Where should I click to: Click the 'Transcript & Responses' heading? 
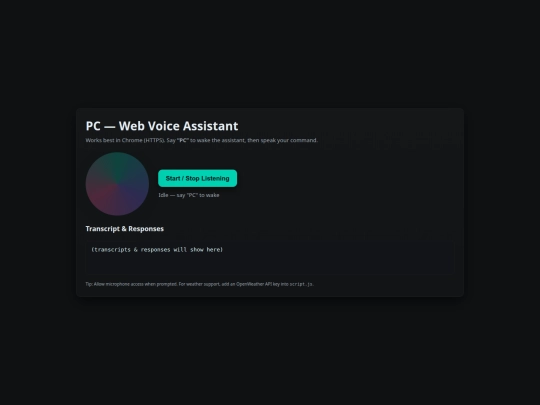point(125,229)
